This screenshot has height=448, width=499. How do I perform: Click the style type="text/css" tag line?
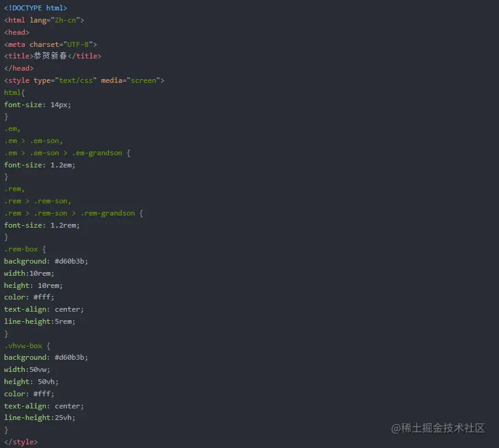pyautogui.click(x=84, y=80)
